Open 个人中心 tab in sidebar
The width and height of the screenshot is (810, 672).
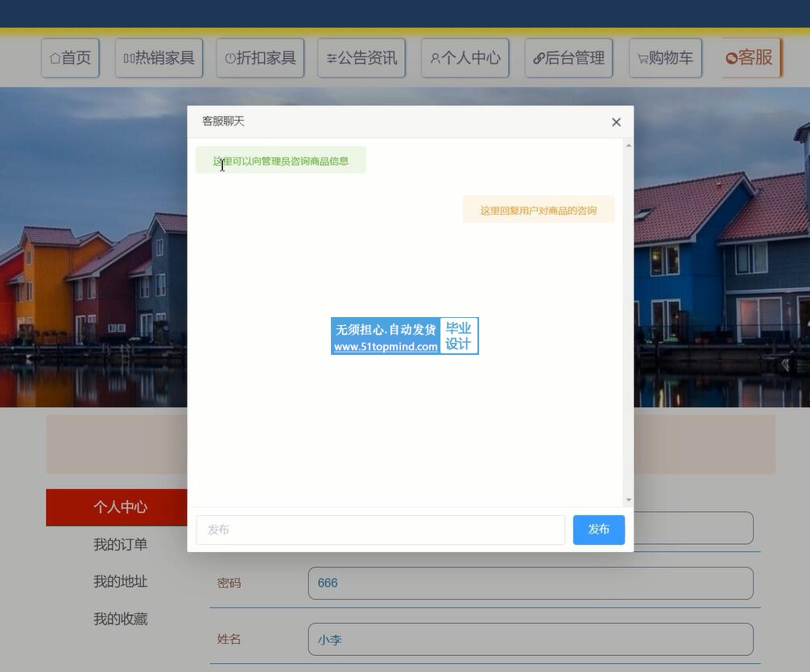[117, 507]
